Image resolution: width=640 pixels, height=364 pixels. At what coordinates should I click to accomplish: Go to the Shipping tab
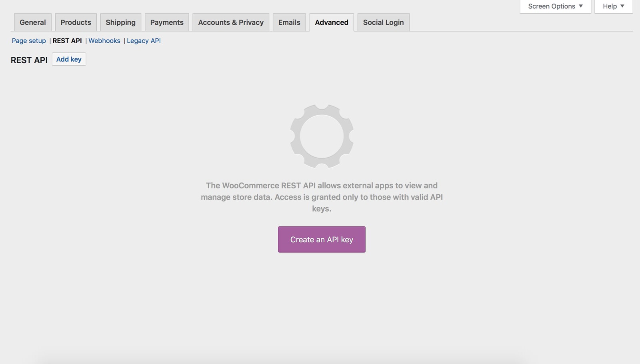click(120, 22)
